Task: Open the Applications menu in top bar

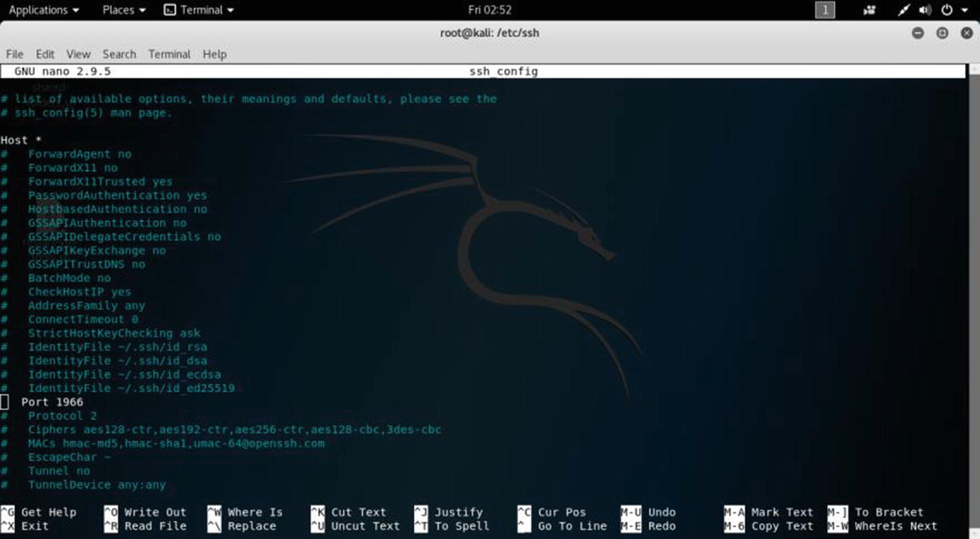Action: [44, 10]
